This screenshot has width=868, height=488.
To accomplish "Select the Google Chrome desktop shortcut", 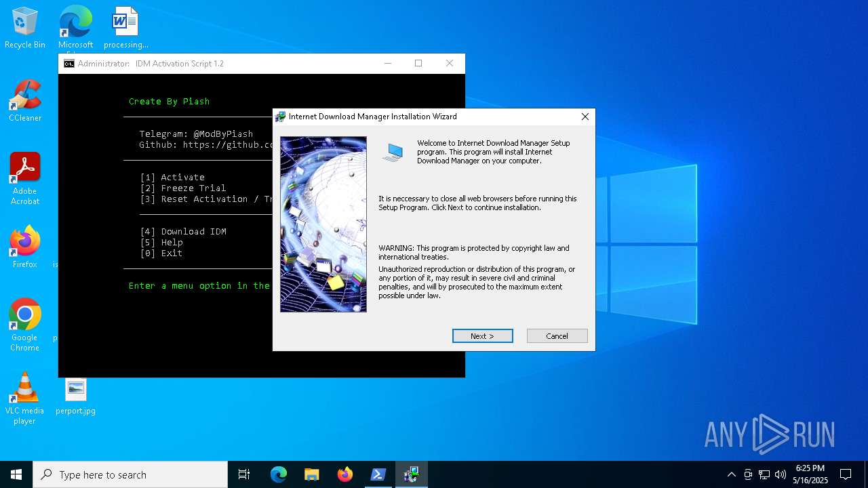I will [25, 325].
